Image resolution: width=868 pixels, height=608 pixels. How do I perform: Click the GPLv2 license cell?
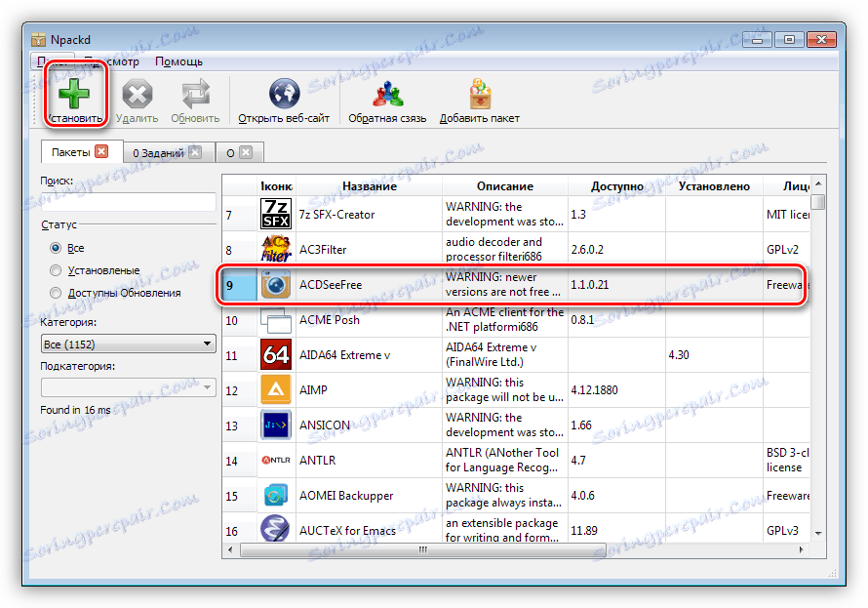(x=786, y=249)
